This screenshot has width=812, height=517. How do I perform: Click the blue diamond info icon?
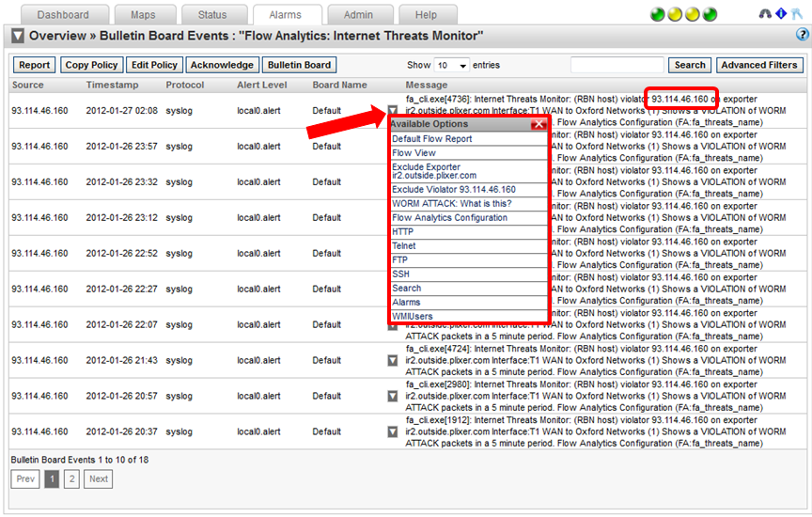coord(780,14)
